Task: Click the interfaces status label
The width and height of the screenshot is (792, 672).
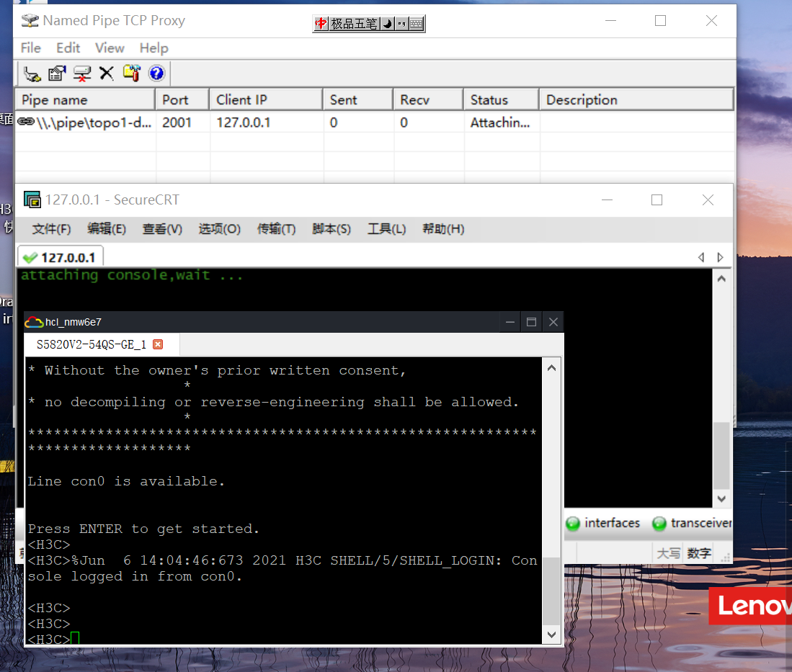Action: tap(612, 523)
